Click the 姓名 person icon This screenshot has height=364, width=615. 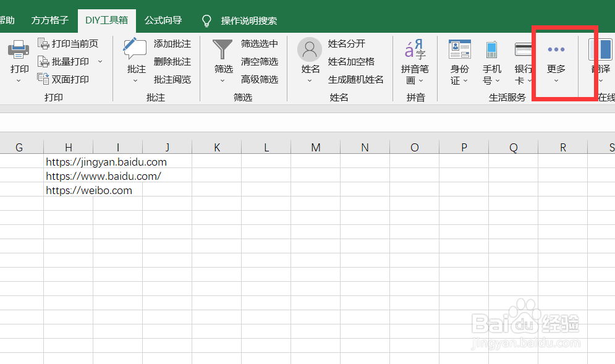click(x=309, y=49)
